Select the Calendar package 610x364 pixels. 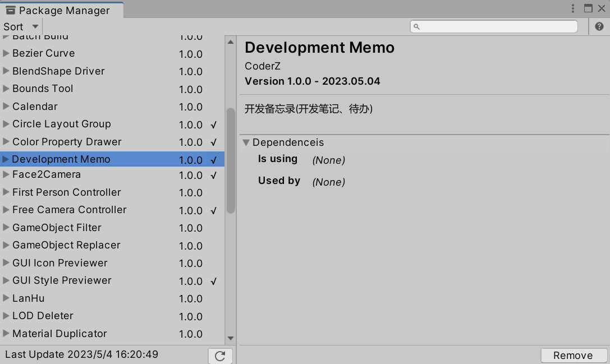point(112,107)
